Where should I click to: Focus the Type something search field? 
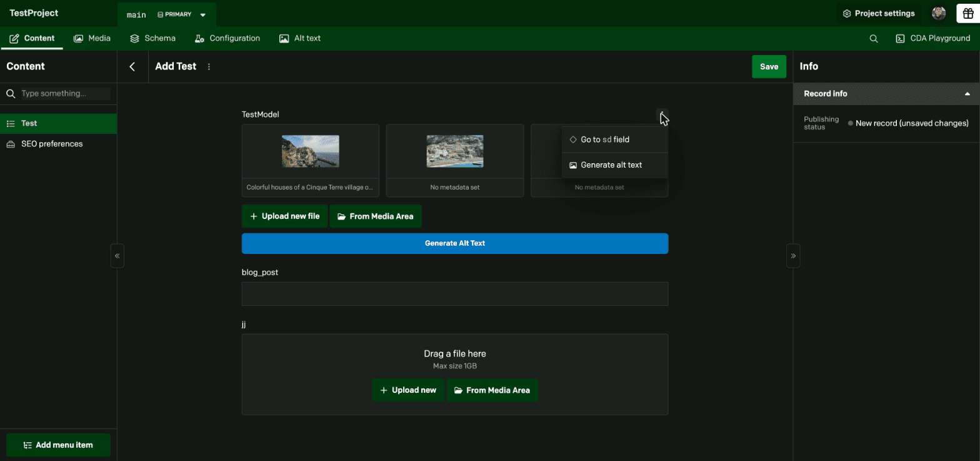(66, 93)
